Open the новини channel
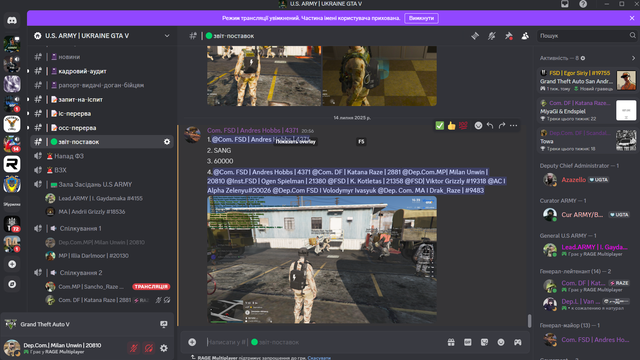640x360 pixels. tap(102, 57)
